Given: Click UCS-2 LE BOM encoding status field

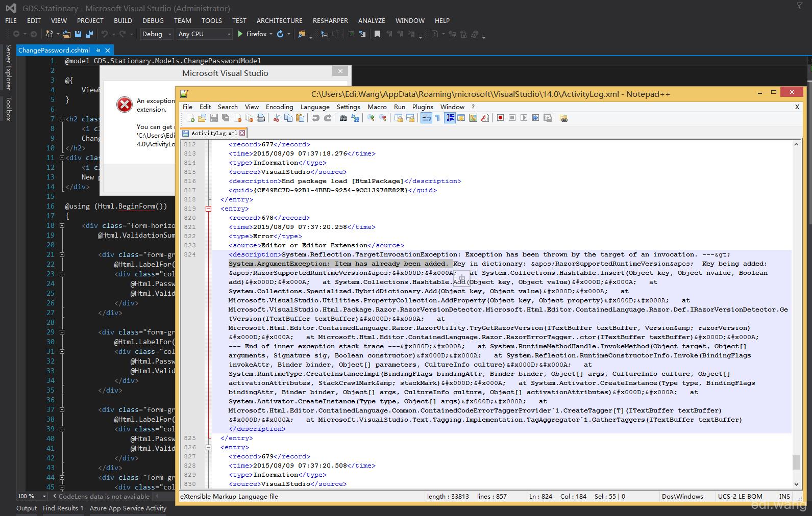Looking at the screenshot, I should click(740, 496).
